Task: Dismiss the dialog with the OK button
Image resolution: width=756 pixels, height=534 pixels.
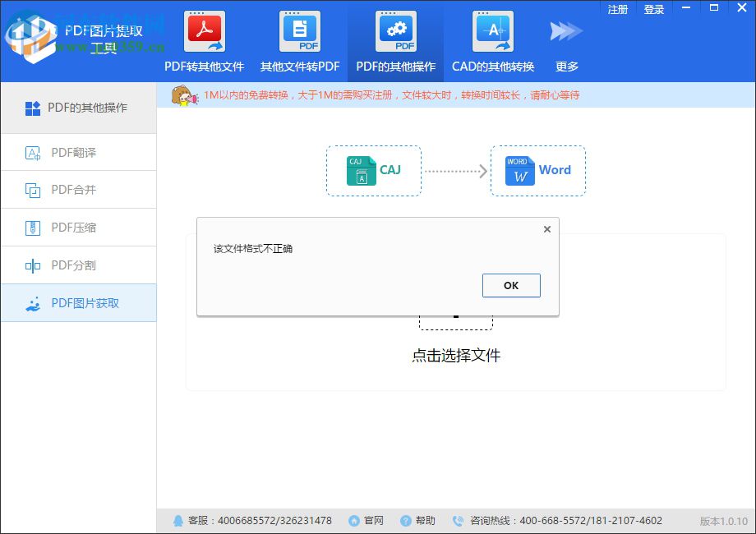Action: (x=510, y=285)
